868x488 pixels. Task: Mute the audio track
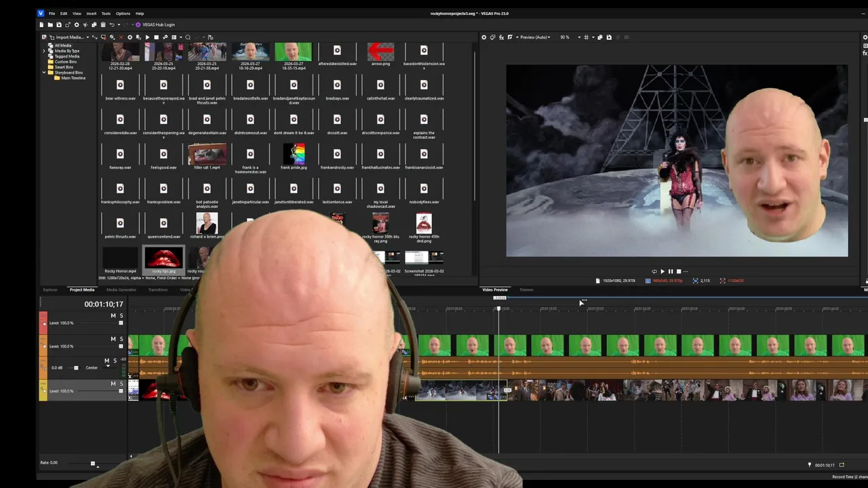[x=106, y=361]
